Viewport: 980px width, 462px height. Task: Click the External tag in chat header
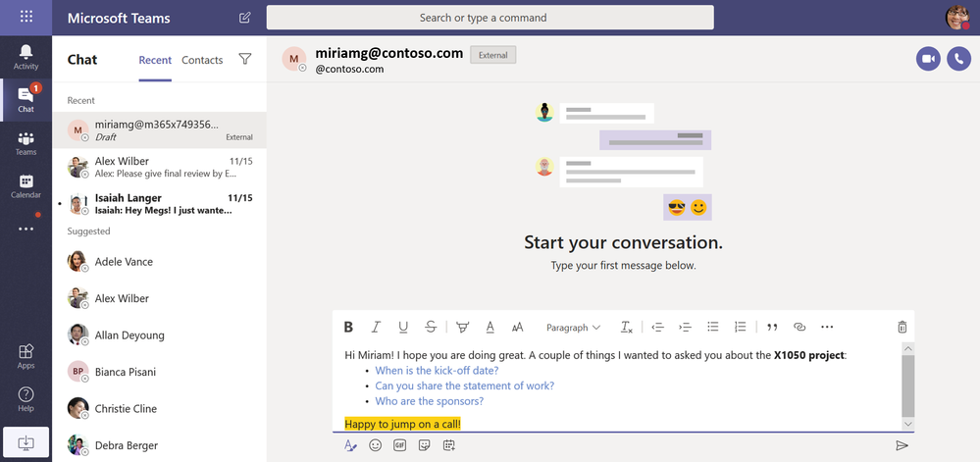tap(493, 55)
